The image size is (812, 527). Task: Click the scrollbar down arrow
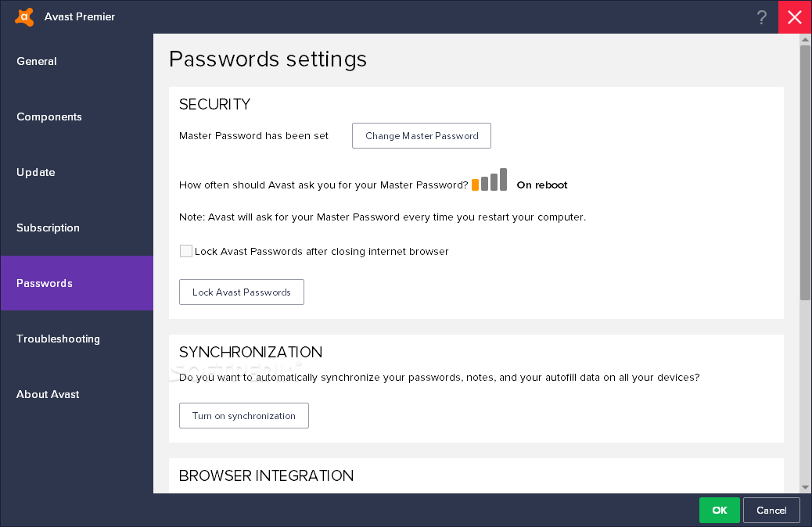pos(805,487)
